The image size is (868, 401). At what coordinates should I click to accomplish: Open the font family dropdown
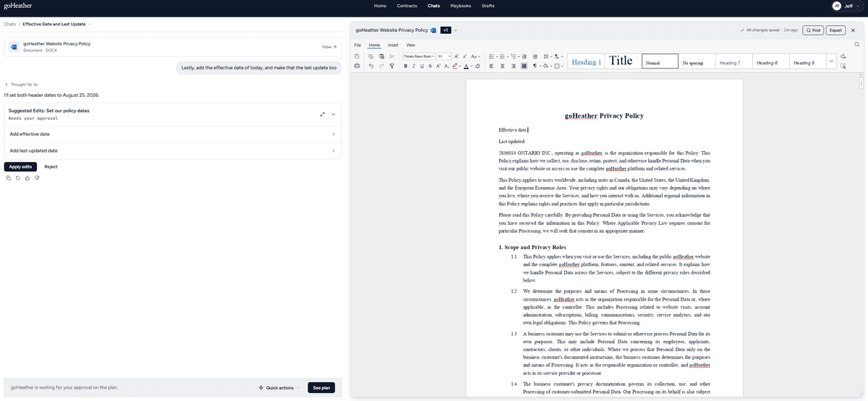click(x=433, y=56)
